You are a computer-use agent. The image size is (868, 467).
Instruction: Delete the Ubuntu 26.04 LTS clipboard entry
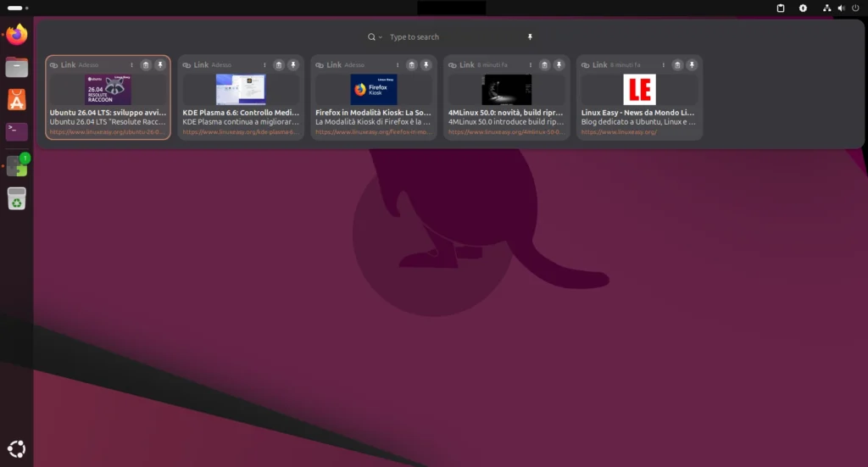(145, 65)
